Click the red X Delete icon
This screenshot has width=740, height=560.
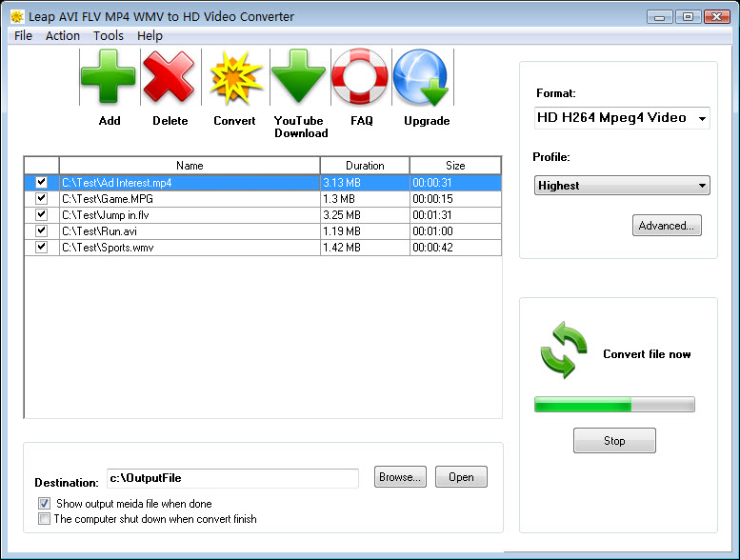pyautogui.click(x=169, y=76)
